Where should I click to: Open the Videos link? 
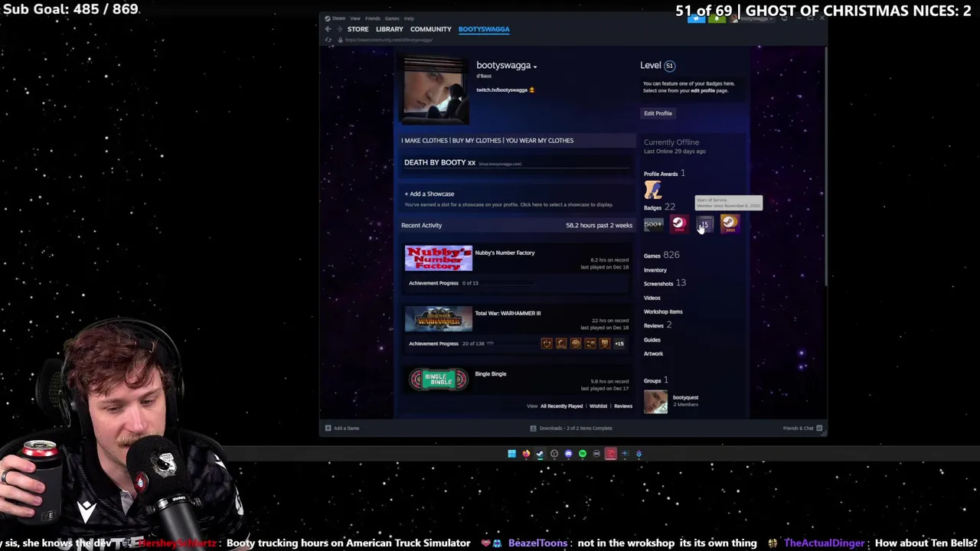pos(652,298)
